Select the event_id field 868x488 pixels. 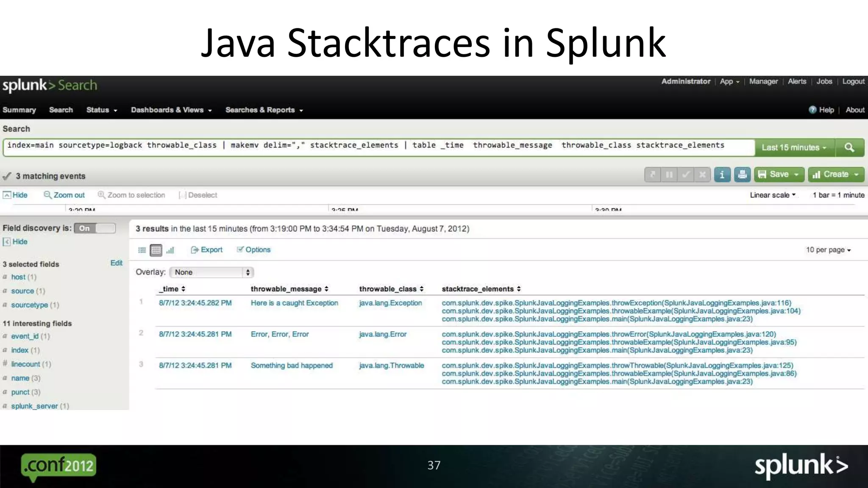pyautogui.click(x=25, y=336)
